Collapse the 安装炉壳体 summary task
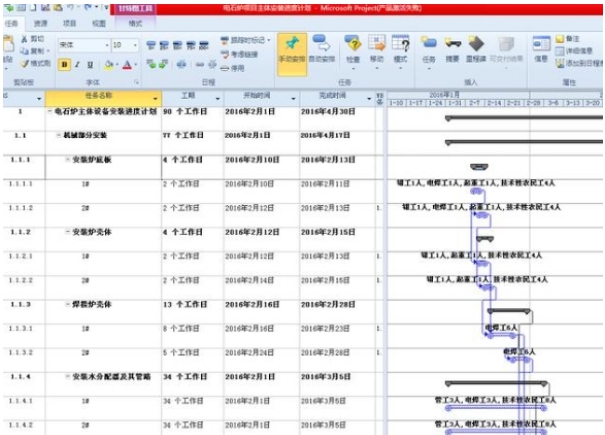The height and width of the screenshot is (435, 605). [x=68, y=232]
